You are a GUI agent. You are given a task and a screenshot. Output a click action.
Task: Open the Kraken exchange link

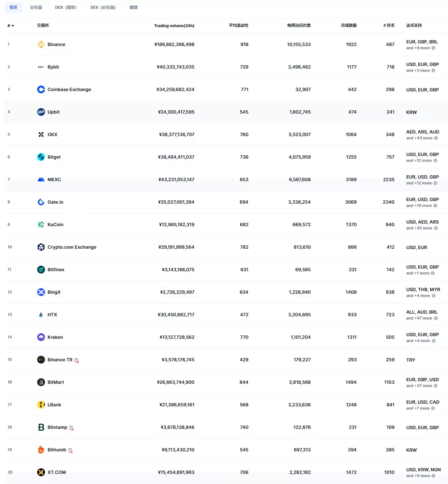55,337
